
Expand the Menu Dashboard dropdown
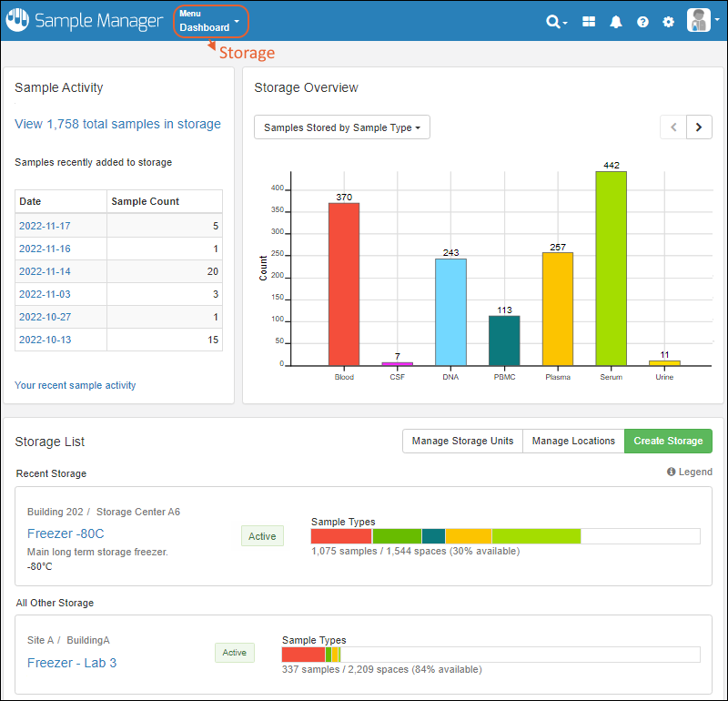[x=210, y=21]
